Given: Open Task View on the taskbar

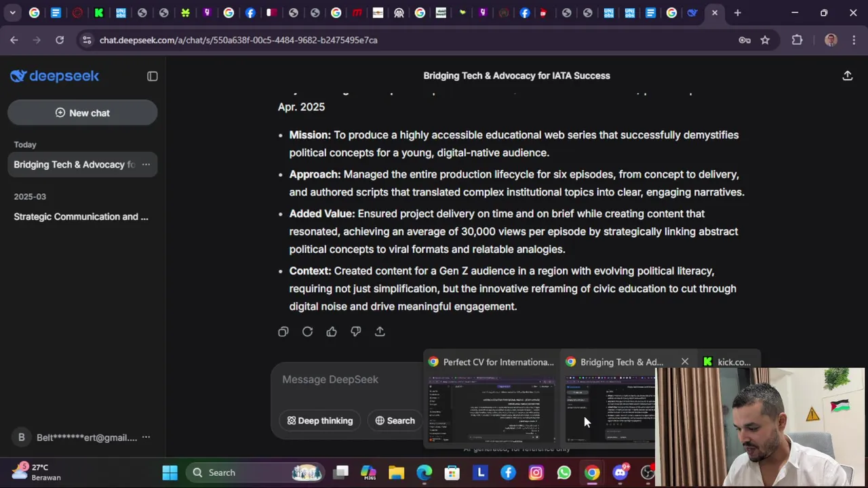Looking at the screenshot, I should coord(341,472).
